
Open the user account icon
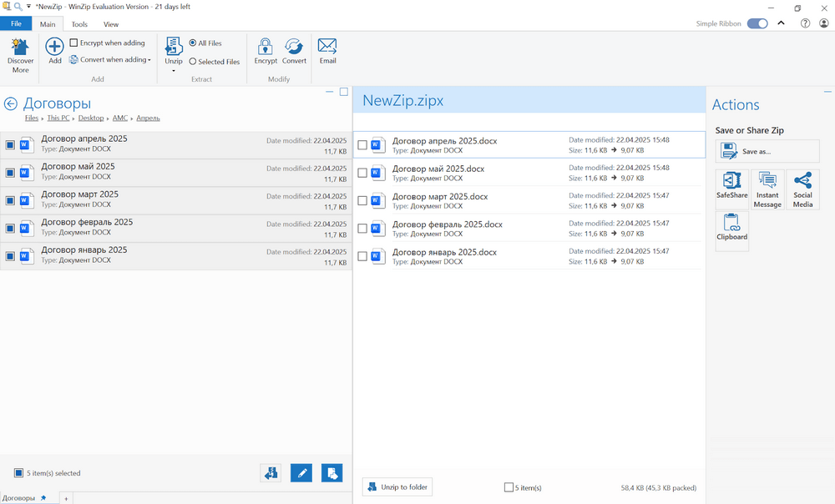(x=824, y=23)
